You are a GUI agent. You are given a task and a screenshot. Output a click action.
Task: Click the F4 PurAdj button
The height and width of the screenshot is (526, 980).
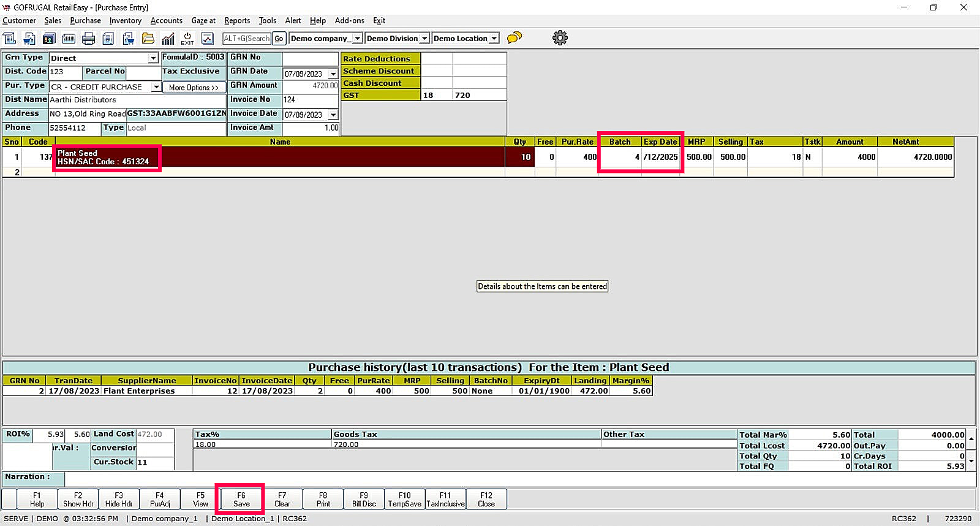coord(160,499)
